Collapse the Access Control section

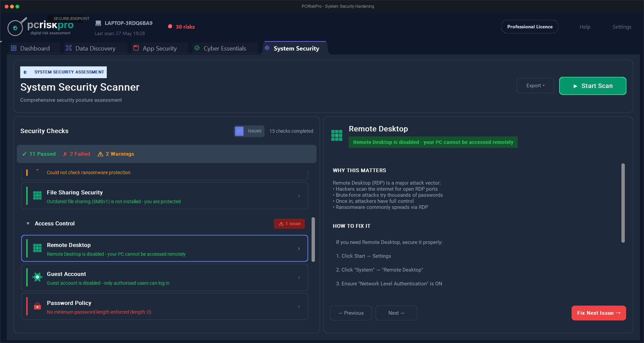pos(28,223)
